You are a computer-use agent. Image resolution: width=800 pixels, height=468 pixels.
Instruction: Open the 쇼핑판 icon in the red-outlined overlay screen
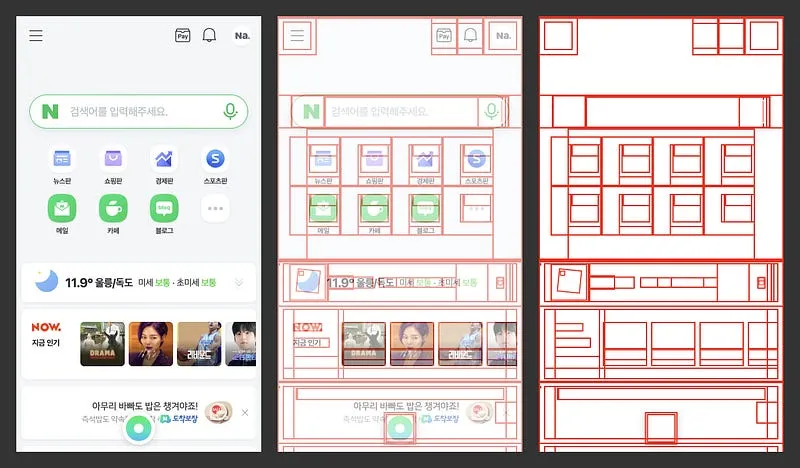[x=374, y=159]
